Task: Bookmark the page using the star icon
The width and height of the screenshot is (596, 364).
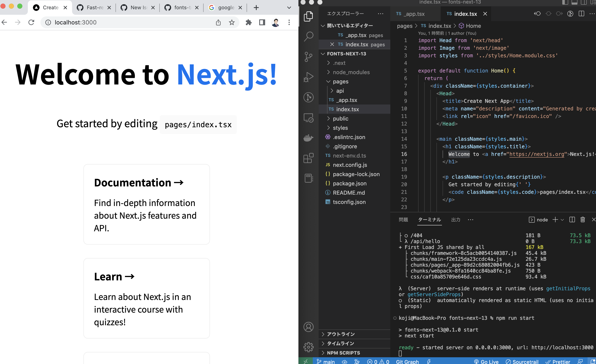Action: (232, 22)
